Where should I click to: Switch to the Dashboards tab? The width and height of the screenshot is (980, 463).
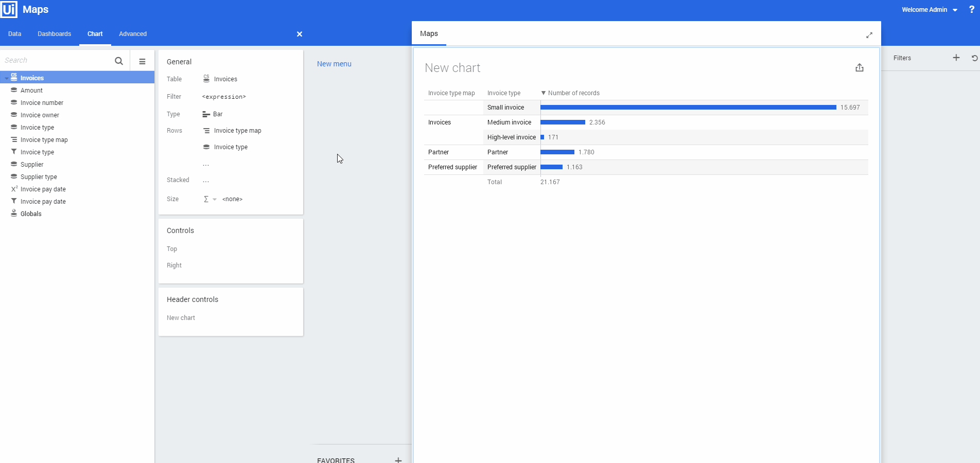[x=54, y=34]
